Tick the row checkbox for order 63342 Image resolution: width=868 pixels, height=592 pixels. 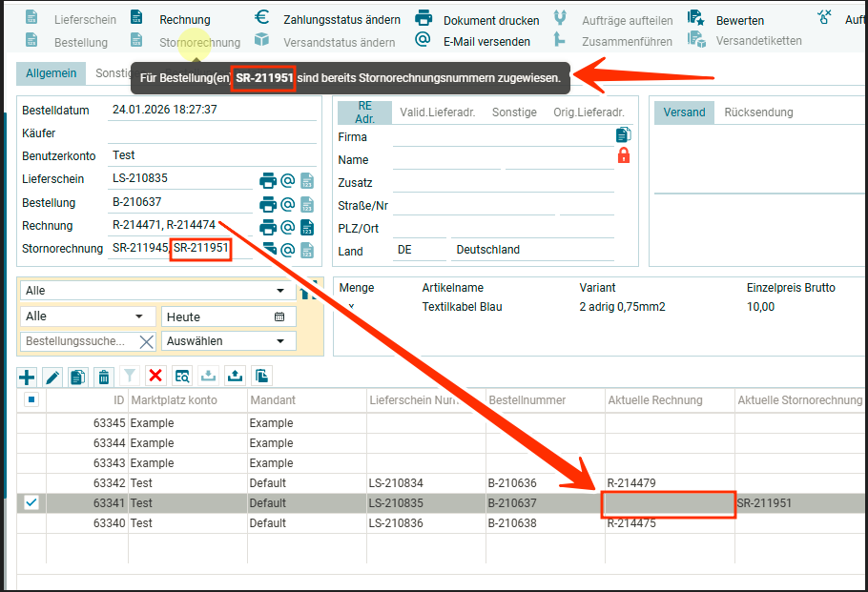point(31,482)
